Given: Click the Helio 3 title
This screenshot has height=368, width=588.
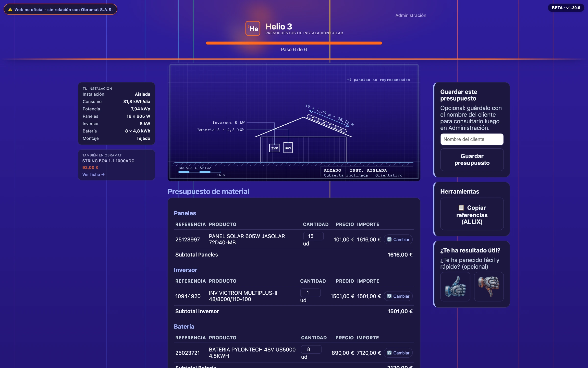Looking at the screenshot, I should [x=279, y=26].
